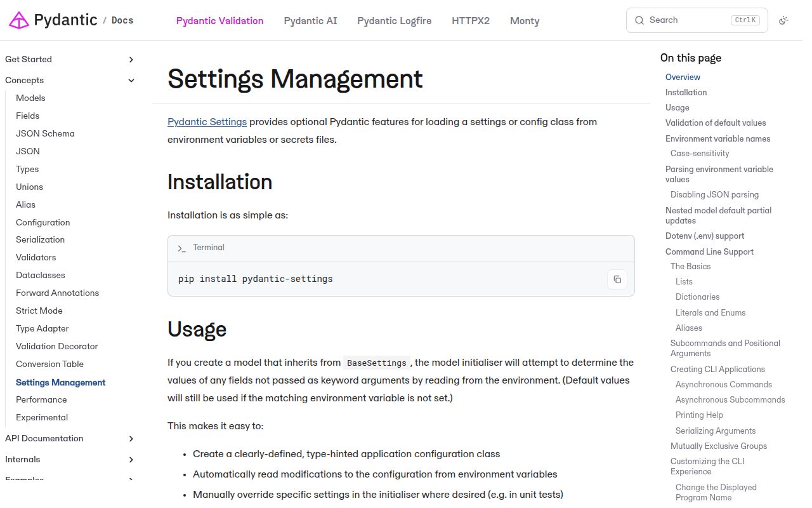Select Settings Management in sidebar

[x=60, y=382]
